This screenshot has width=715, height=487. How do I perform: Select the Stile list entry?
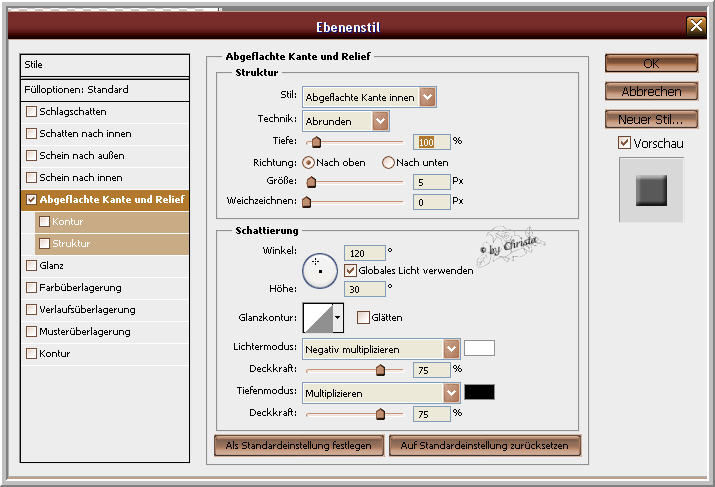tap(105, 65)
